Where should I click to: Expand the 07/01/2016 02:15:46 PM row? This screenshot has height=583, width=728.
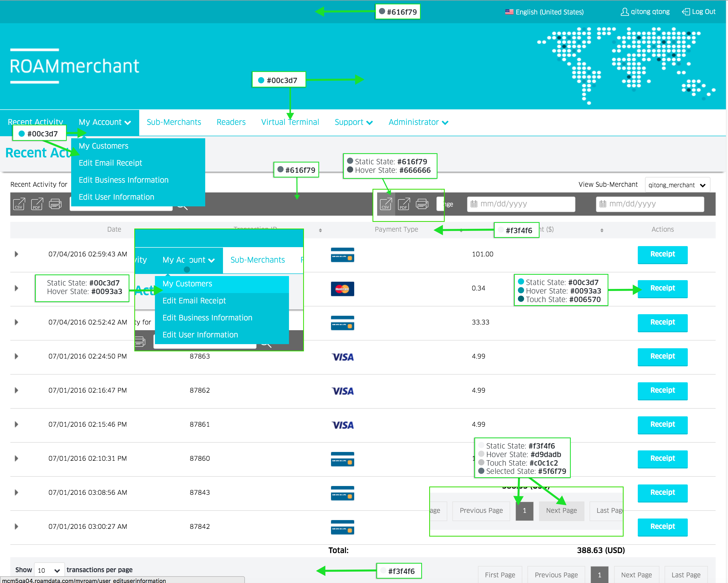click(x=16, y=425)
